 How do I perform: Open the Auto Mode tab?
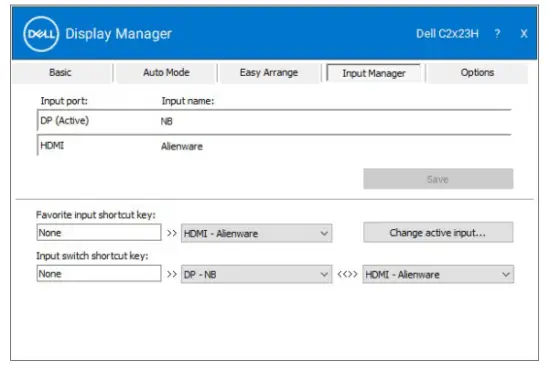pos(166,73)
